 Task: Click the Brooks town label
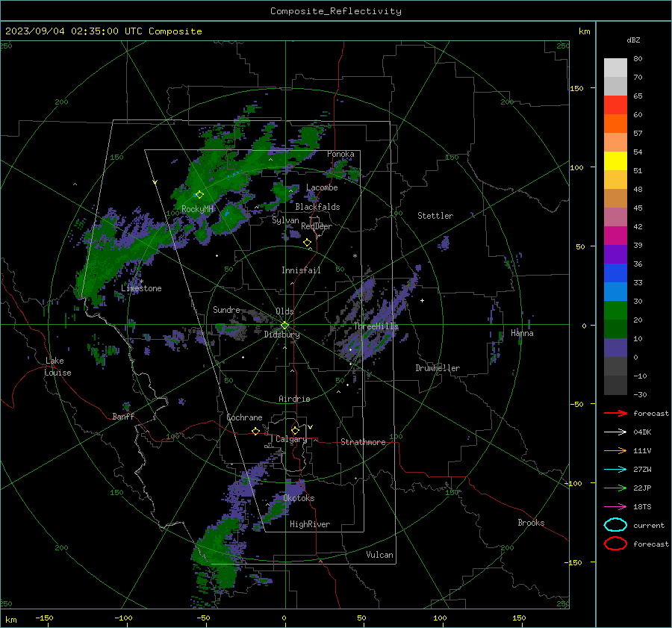coord(531,523)
